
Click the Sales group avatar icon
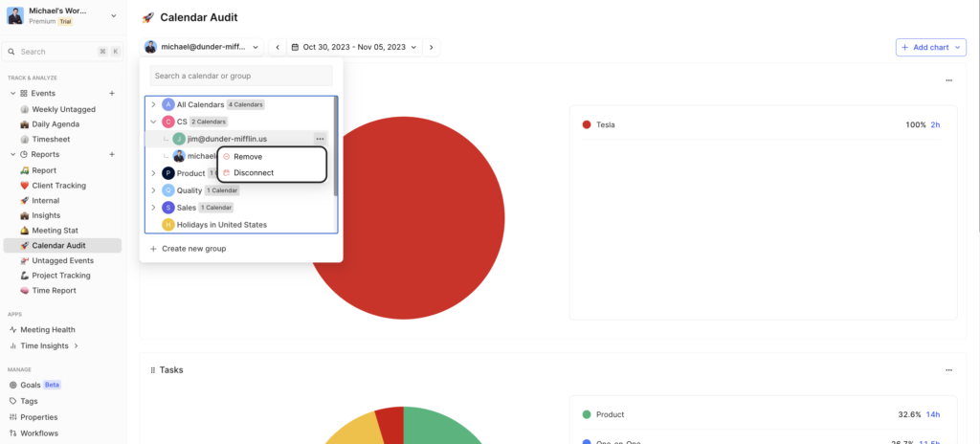(x=168, y=207)
